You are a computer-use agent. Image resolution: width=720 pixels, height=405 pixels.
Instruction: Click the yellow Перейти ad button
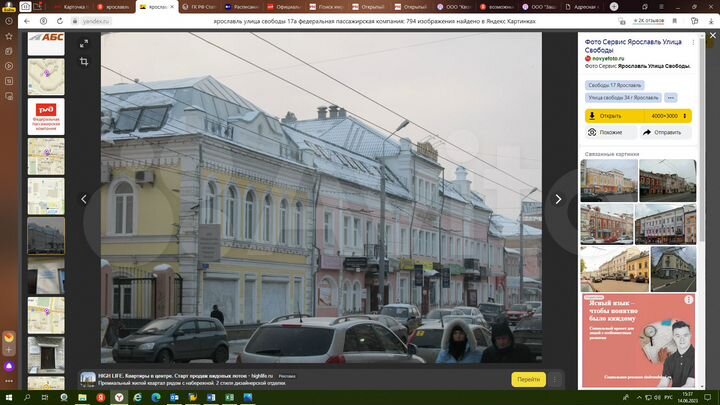[x=529, y=379]
